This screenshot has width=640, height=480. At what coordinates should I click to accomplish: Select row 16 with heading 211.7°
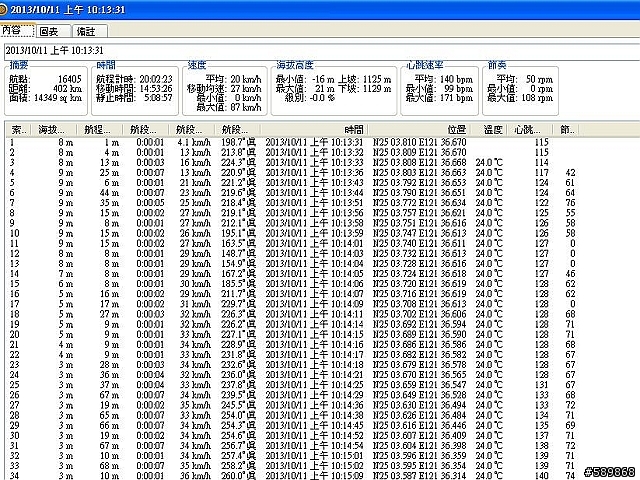pyautogui.click(x=293, y=294)
